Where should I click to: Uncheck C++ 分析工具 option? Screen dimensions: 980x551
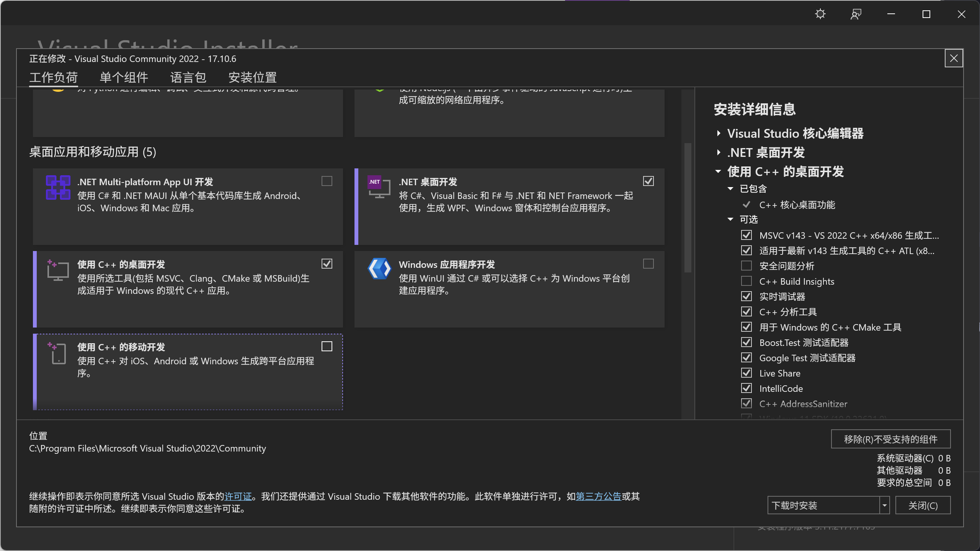click(746, 311)
